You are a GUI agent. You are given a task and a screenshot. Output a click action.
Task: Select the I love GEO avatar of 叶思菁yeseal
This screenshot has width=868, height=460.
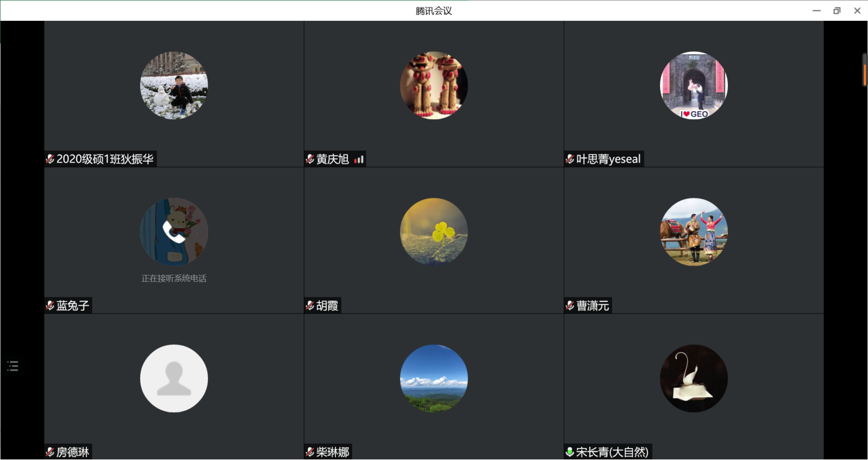pyautogui.click(x=693, y=85)
